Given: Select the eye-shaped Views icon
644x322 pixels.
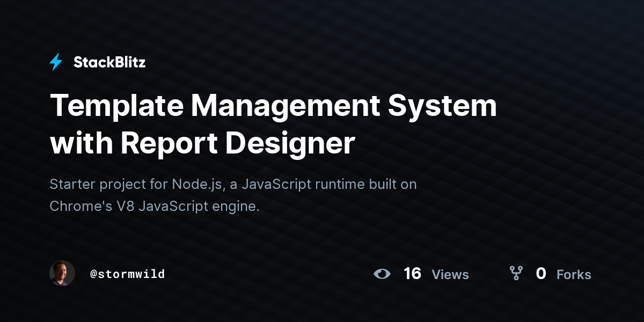Looking at the screenshot, I should [382, 274].
